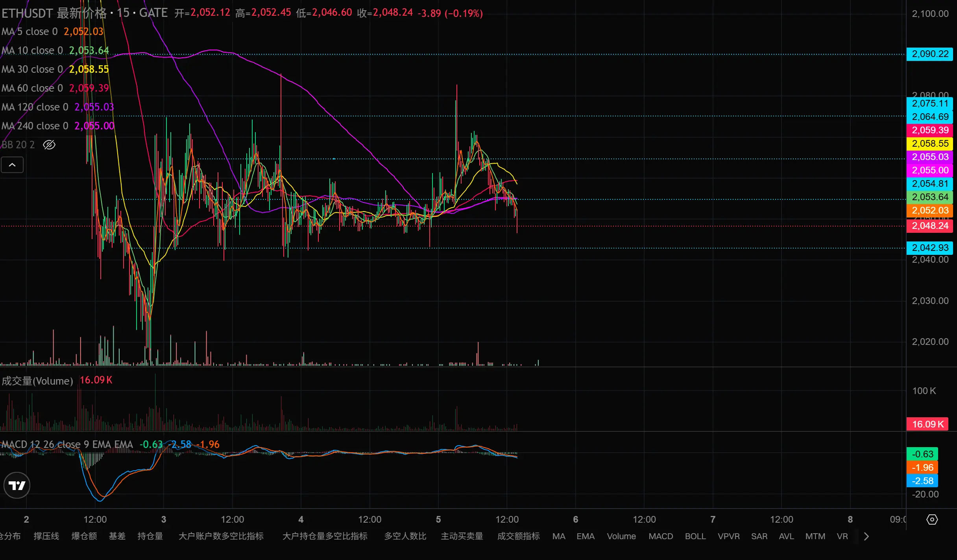Select the BOLL indicator tab
957x560 pixels.
pyautogui.click(x=695, y=536)
